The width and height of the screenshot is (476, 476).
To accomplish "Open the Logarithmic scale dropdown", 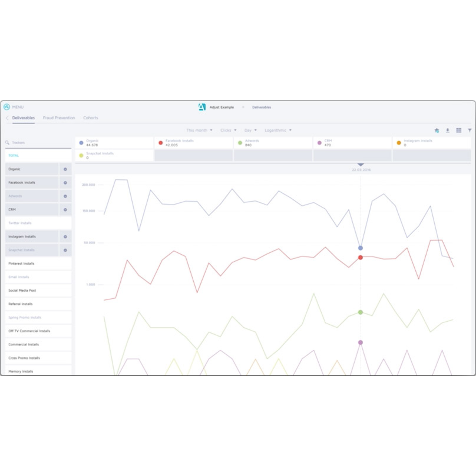I will (x=278, y=131).
